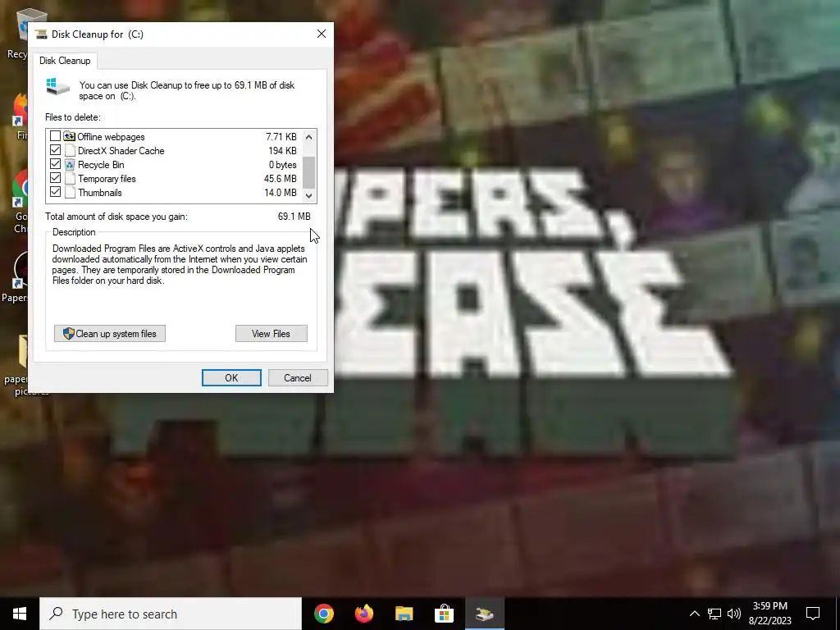840x630 pixels.
Task: Select the Papers Please desktop shortcut
Action: point(16,277)
